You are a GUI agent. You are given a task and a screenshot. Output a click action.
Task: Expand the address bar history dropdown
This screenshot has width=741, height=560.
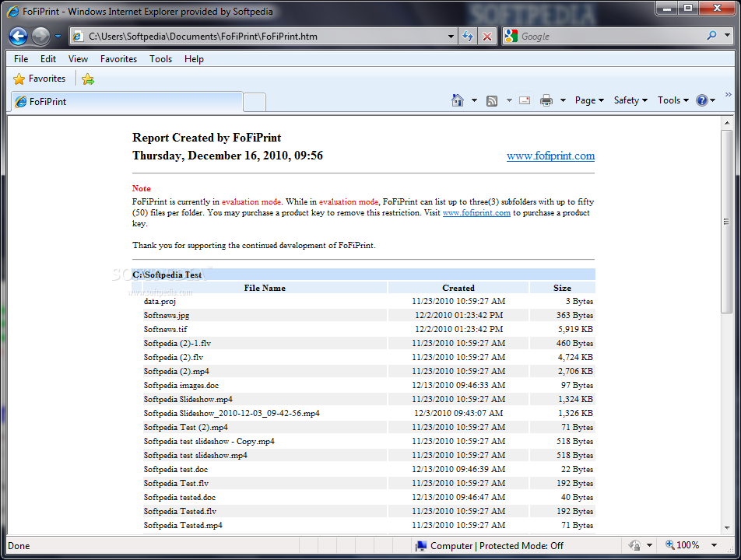pos(451,37)
